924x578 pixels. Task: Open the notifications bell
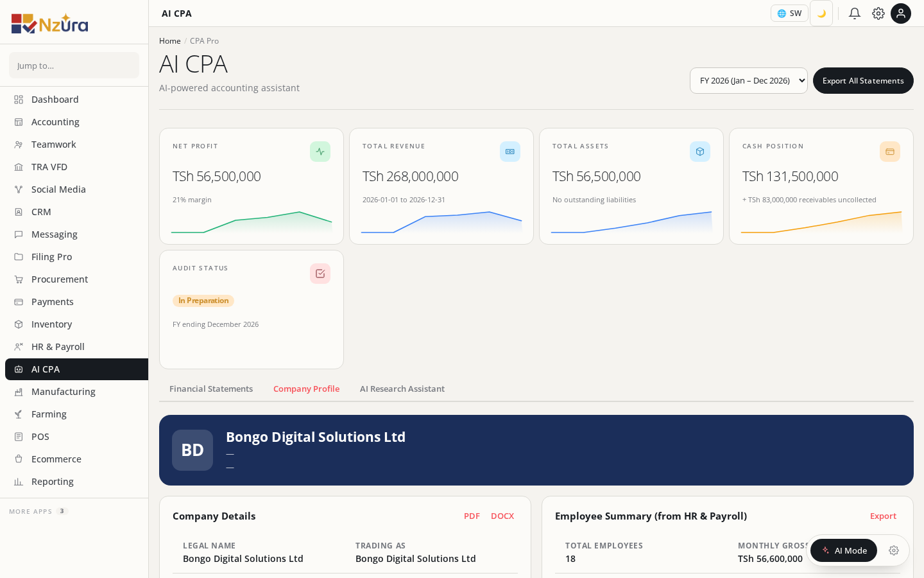point(855,13)
